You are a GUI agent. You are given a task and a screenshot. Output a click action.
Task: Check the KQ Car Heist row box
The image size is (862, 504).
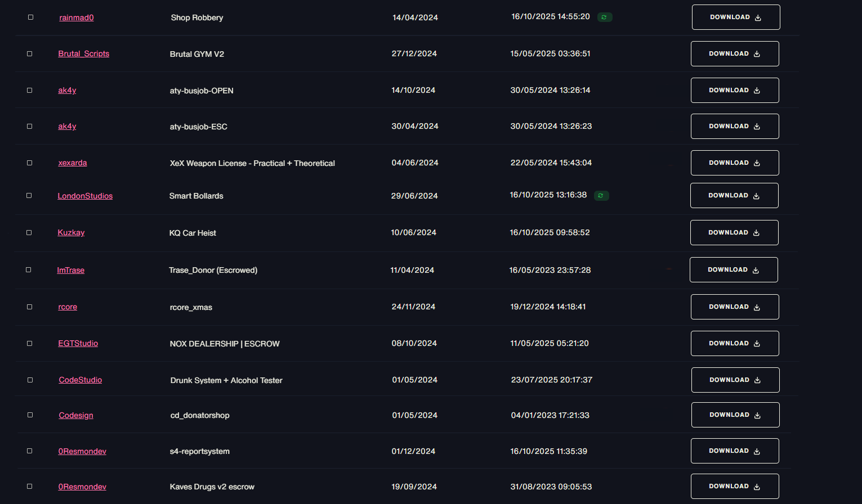(29, 233)
